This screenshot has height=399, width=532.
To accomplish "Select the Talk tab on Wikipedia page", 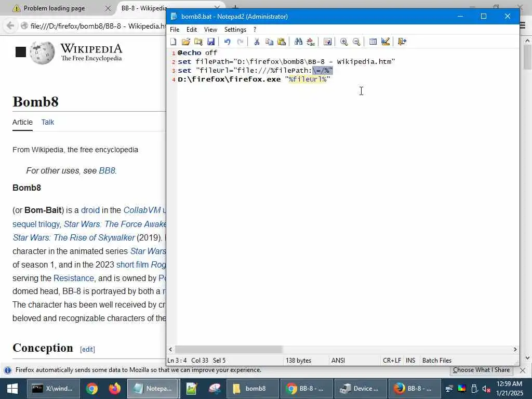I will tap(47, 122).
